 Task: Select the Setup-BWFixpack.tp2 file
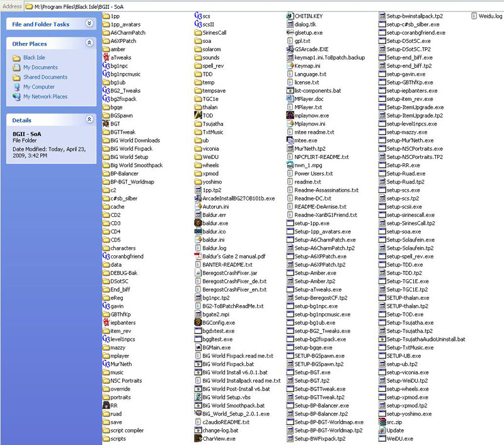pyautogui.click(x=316, y=439)
